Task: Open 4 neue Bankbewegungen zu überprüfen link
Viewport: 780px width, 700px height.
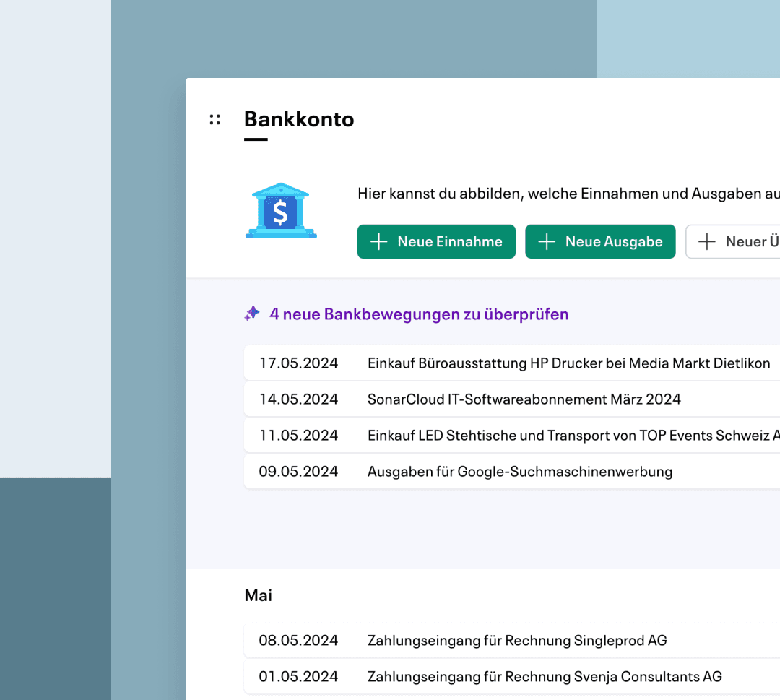Action: (x=419, y=314)
